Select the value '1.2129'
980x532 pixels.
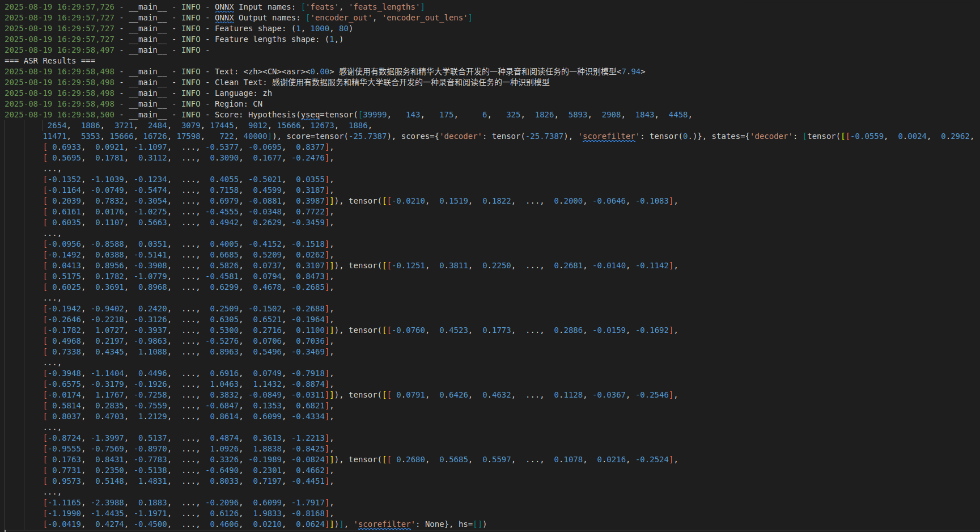[x=152, y=416]
